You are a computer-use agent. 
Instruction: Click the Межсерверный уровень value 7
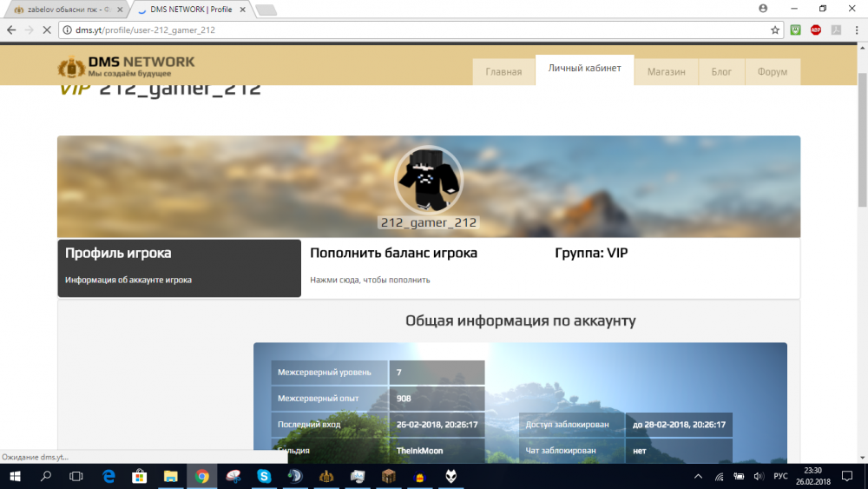(437, 372)
